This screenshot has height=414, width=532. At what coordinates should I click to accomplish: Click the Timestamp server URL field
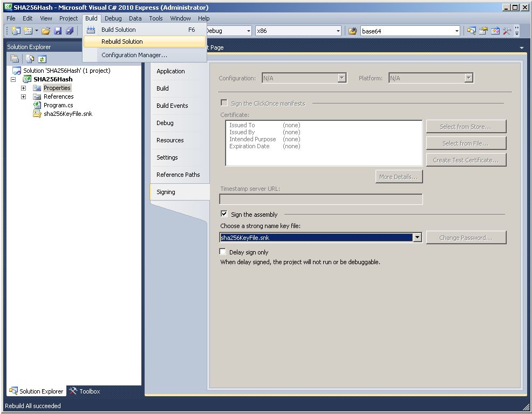coord(320,199)
